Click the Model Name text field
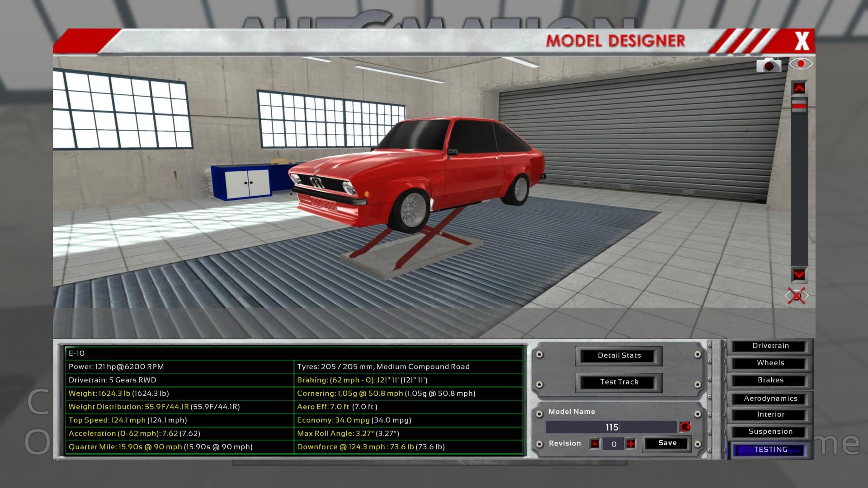Viewport: 868px width, 488px height. 611,427
